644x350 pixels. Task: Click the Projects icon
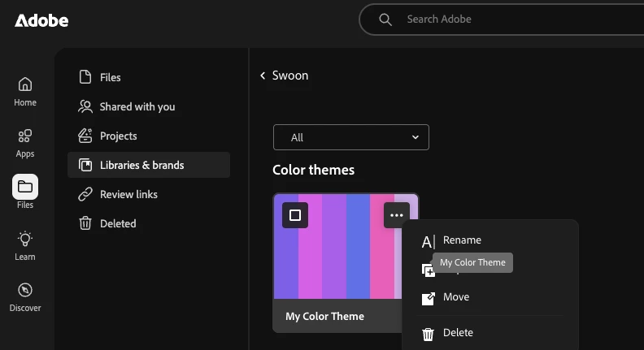85,136
